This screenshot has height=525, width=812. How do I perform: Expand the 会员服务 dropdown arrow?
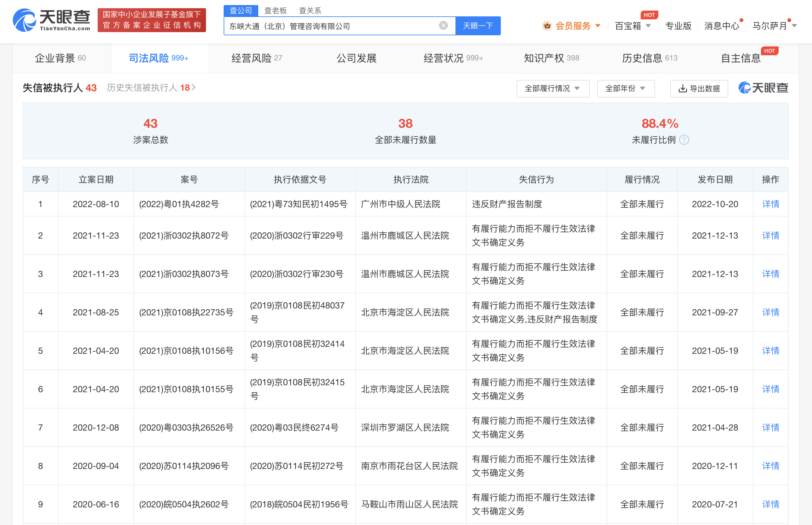pos(598,26)
